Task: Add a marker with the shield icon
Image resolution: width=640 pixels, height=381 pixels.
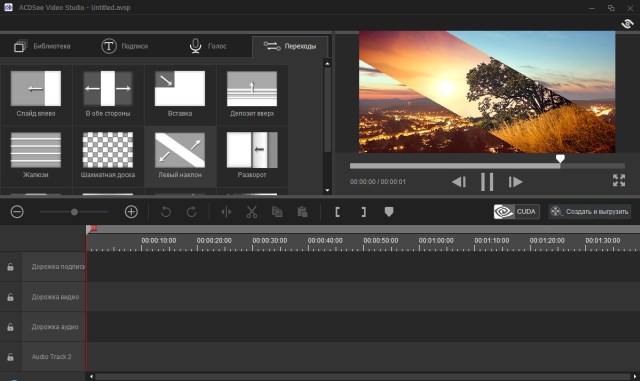Action: (x=389, y=212)
